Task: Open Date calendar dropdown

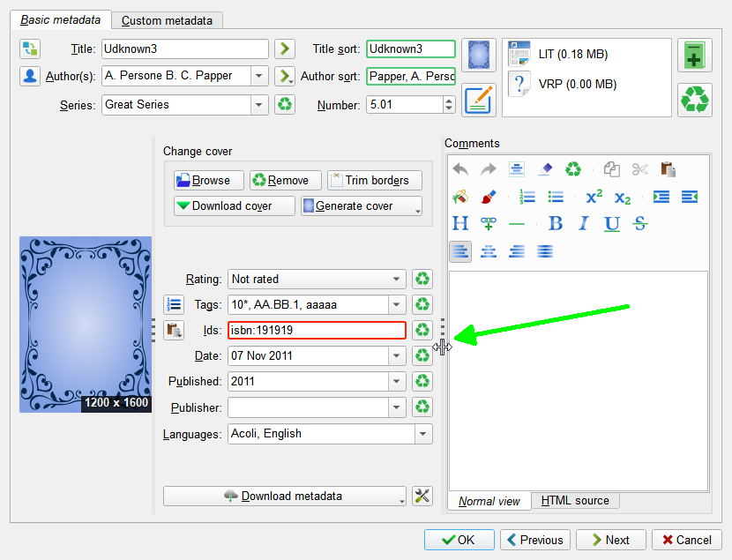Action: click(x=396, y=356)
